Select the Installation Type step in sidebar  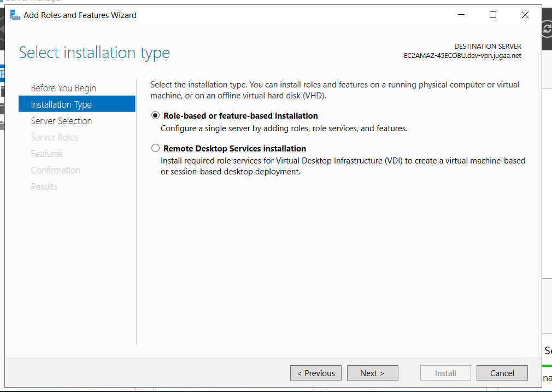click(61, 104)
